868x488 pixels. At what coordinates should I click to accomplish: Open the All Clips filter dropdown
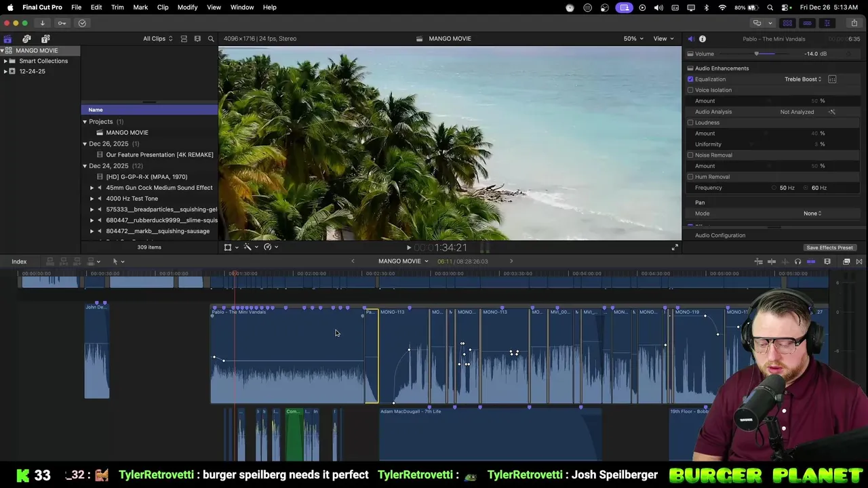(157, 39)
